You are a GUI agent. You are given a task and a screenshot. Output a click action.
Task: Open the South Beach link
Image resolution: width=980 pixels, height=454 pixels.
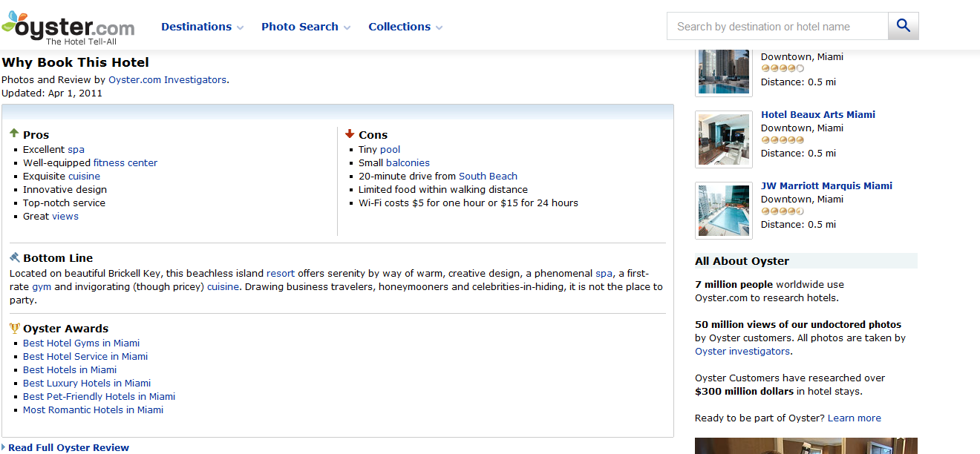(488, 176)
